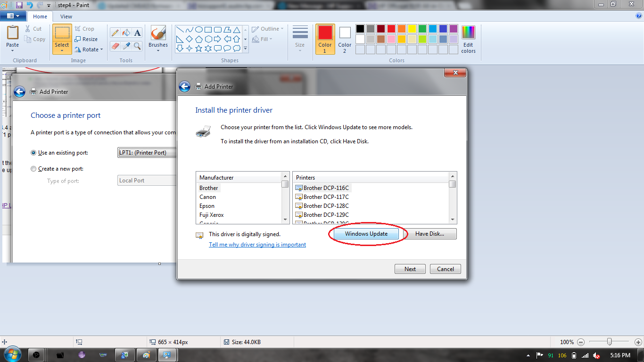Click the Have Disk... button
This screenshot has width=644, height=362.
coord(429,234)
